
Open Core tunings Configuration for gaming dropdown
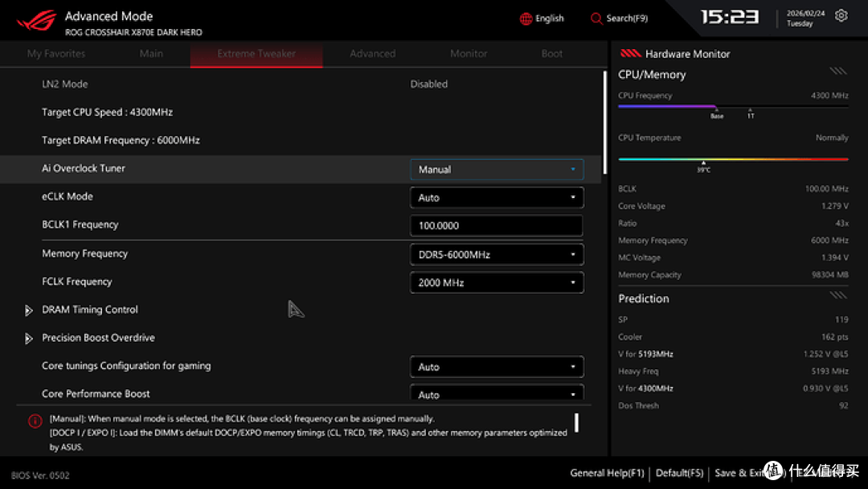[x=497, y=368]
